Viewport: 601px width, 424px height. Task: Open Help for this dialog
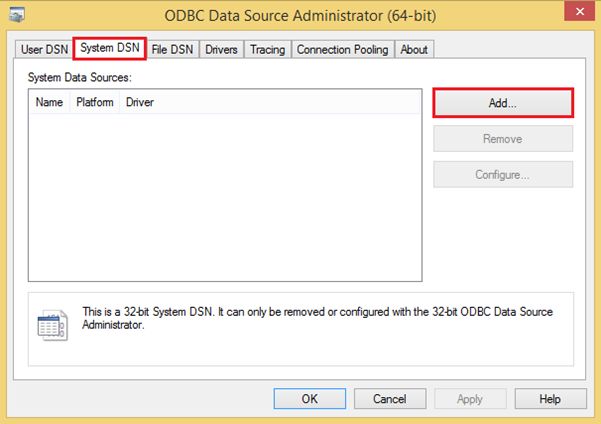point(550,398)
